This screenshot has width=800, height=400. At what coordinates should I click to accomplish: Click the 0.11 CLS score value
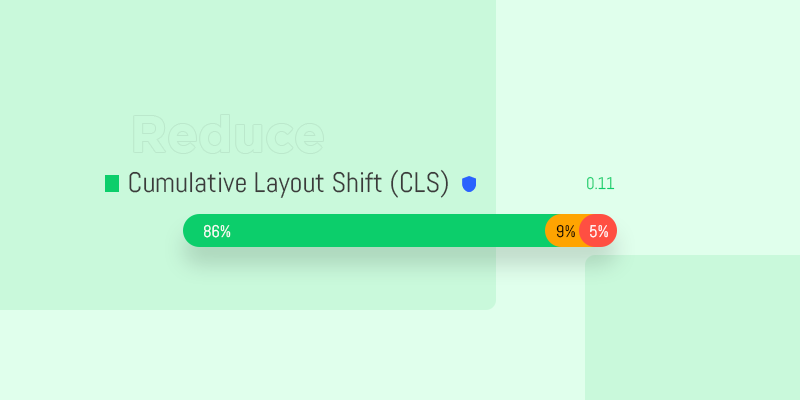click(x=600, y=184)
